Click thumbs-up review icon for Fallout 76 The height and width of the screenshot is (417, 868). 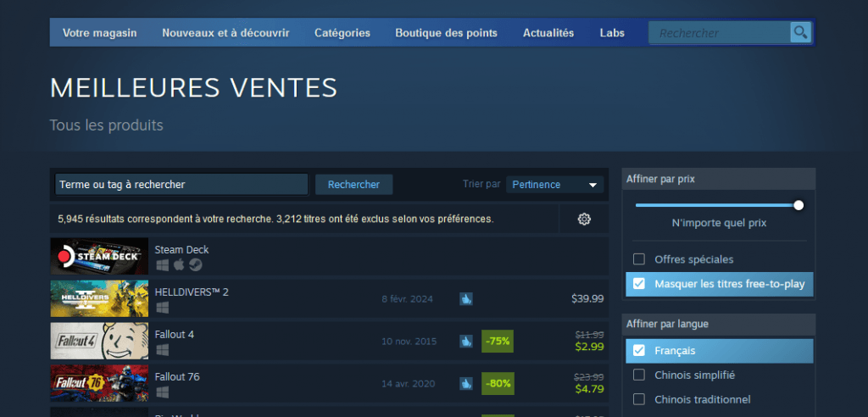(x=466, y=383)
